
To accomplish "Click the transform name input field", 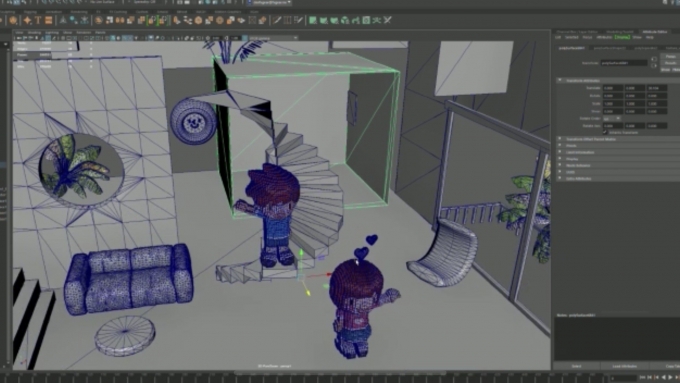I will 624,63.
